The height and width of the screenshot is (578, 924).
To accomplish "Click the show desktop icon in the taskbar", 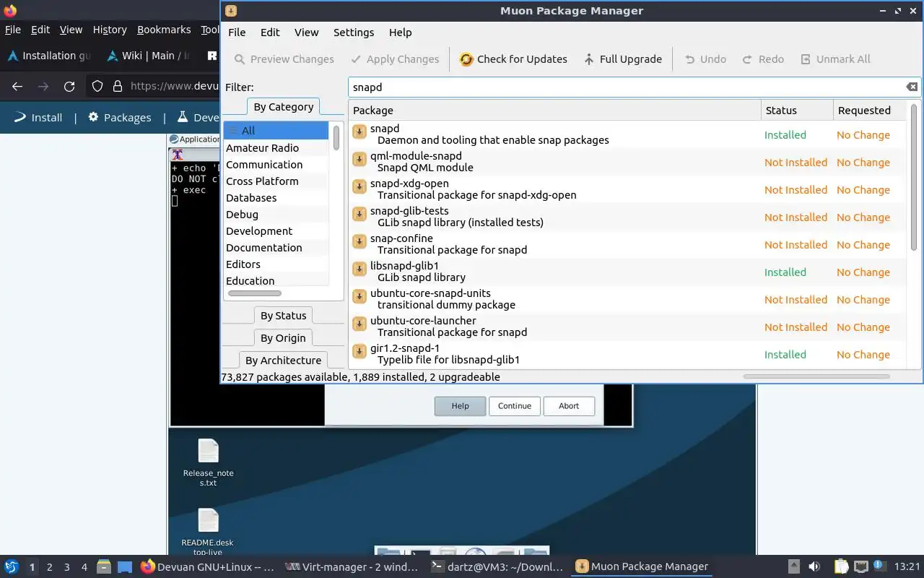I will coord(125,566).
